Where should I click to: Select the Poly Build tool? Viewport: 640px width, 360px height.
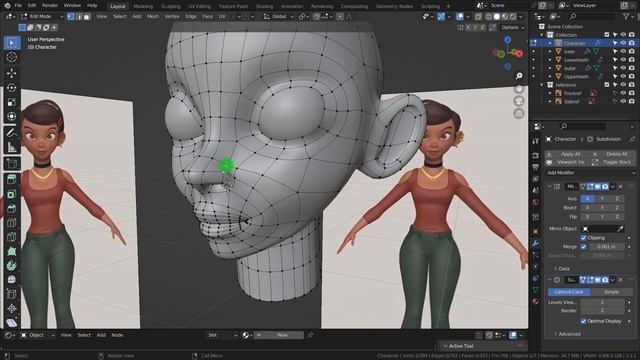tap(12, 251)
